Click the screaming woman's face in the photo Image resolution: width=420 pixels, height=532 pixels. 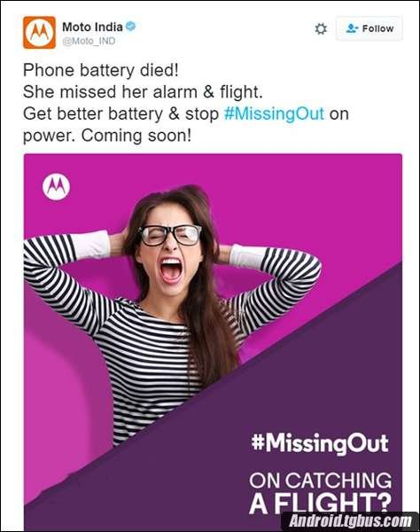coord(170,251)
